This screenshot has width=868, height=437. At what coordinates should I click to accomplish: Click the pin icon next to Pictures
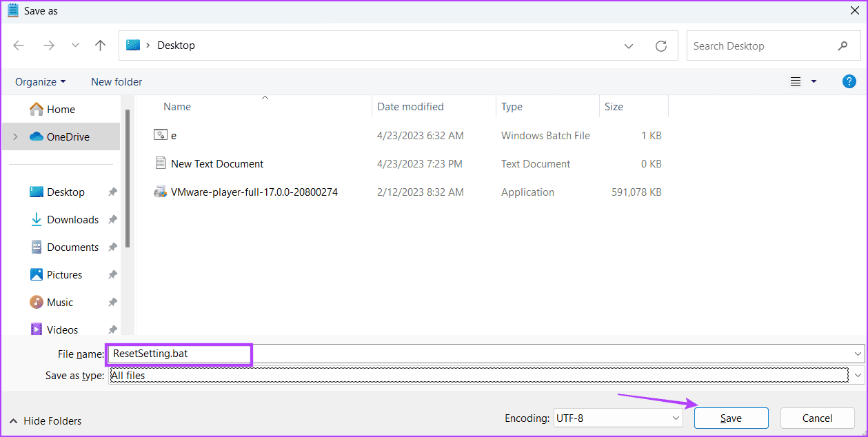pos(112,275)
